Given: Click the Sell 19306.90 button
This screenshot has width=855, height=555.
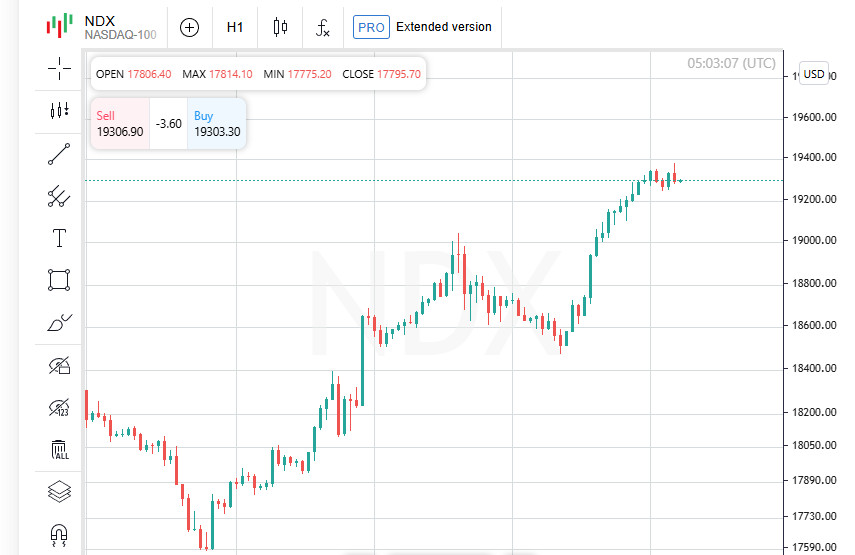Looking at the screenshot, I should tap(120, 124).
